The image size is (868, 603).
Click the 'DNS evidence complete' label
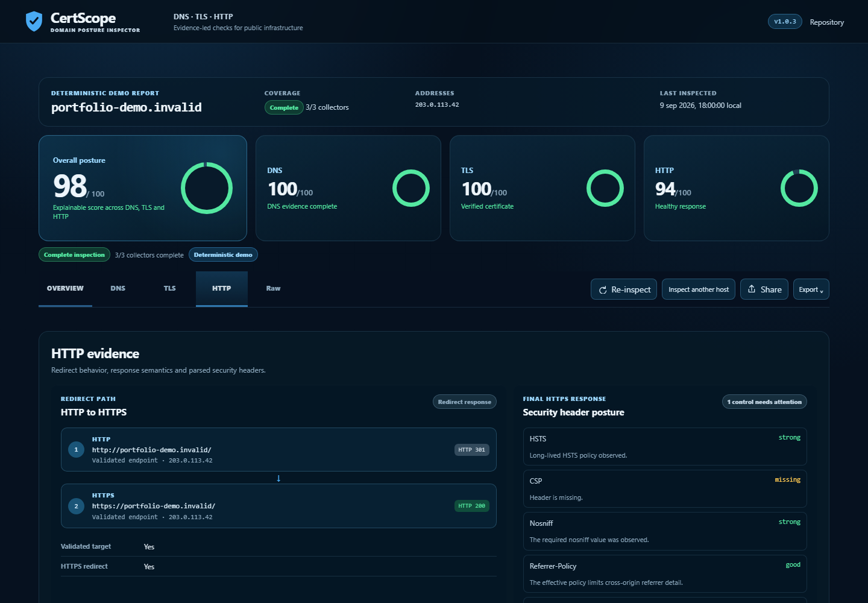(x=302, y=206)
